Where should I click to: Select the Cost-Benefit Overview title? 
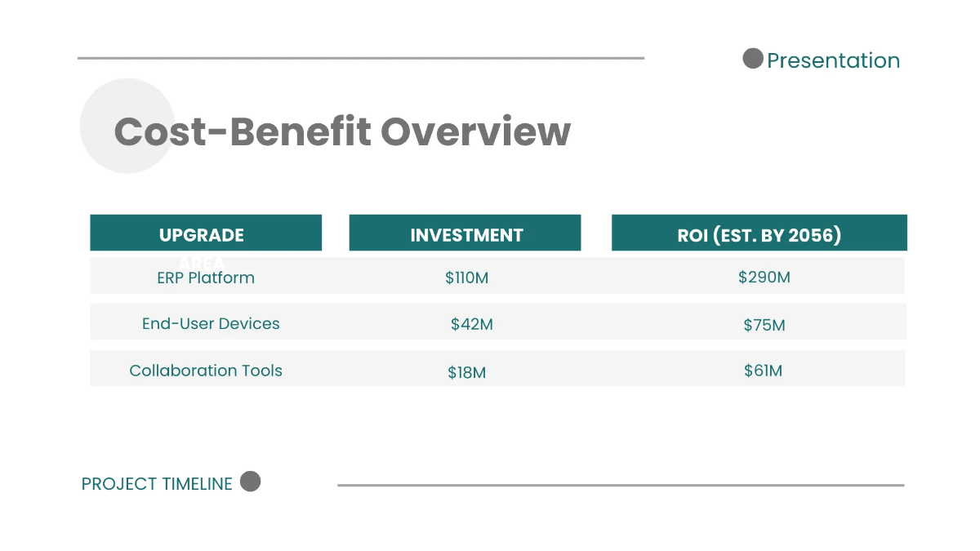coord(342,131)
